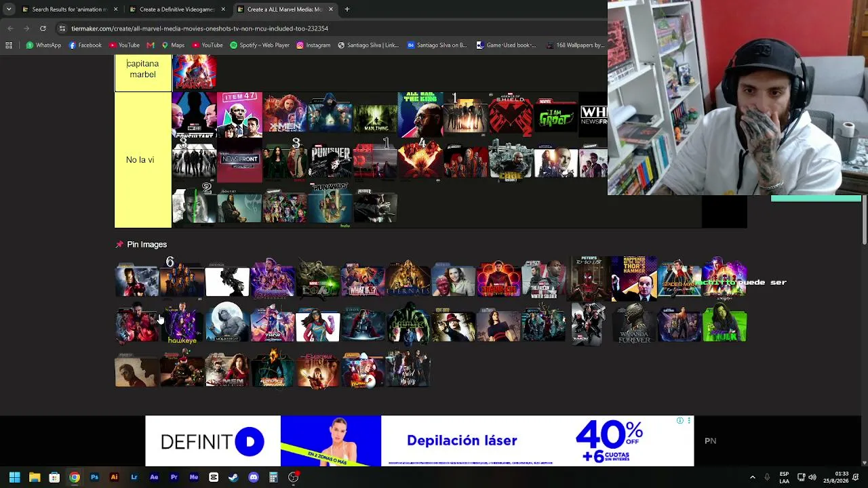Open Chrome apps grid shortcut
The height and width of the screenshot is (488, 868).
click(x=9, y=45)
